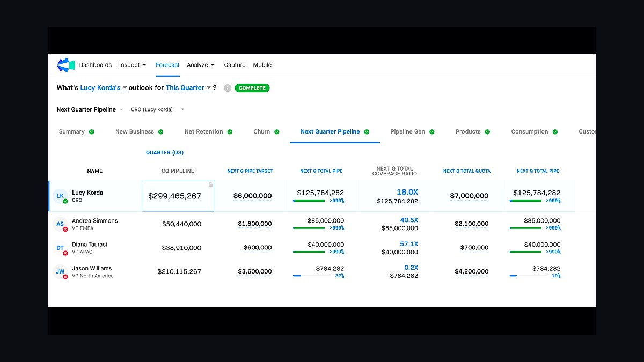Expand the CRO (Lucy Korda) dropdown
This screenshot has width=644, height=362.
pyautogui.click(x=157, y=109)
